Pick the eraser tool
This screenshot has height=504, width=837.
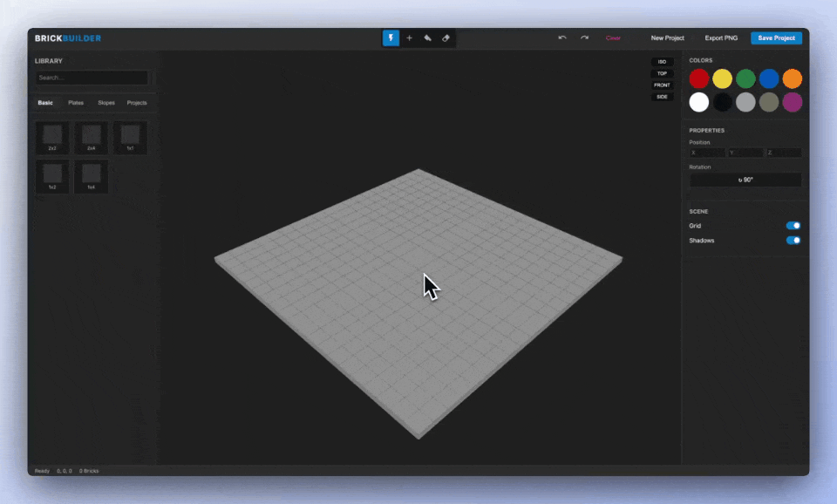pyautogui.click(x=446, y=38)
